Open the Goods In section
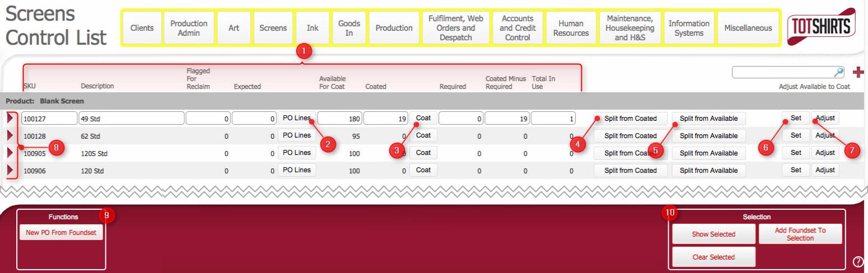Image resolution: width=868 pixels, height=273 pixels. point(349,28)
